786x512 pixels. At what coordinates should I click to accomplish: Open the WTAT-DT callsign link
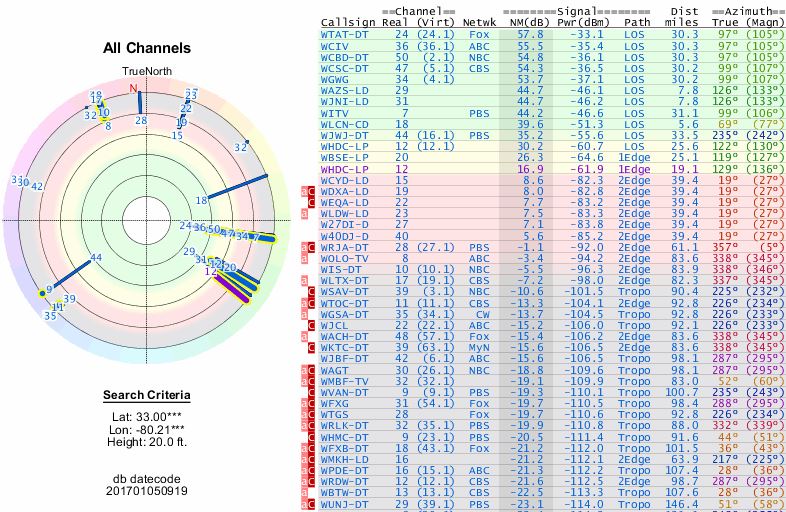point(345,34)
